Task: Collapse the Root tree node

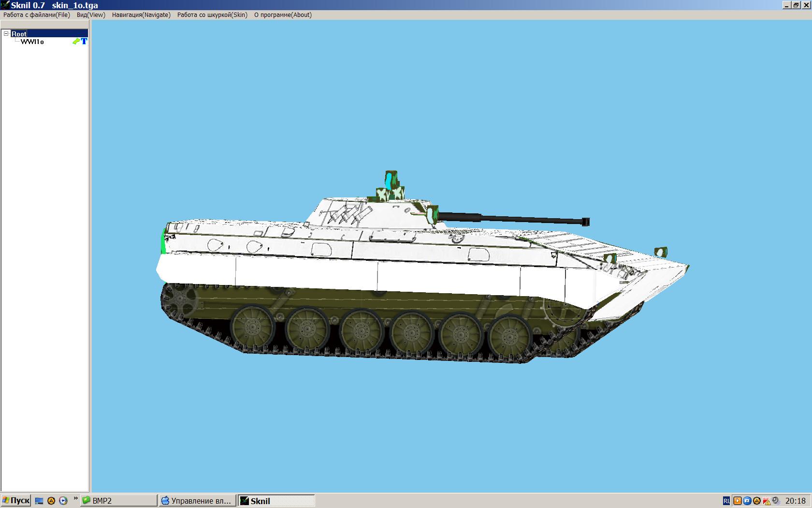Action: pos(6,34)
